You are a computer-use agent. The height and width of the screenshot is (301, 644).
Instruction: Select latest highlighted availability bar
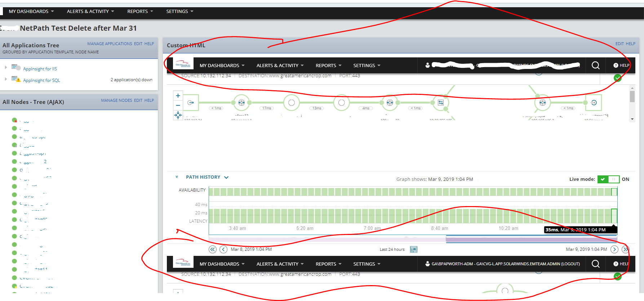614,192
